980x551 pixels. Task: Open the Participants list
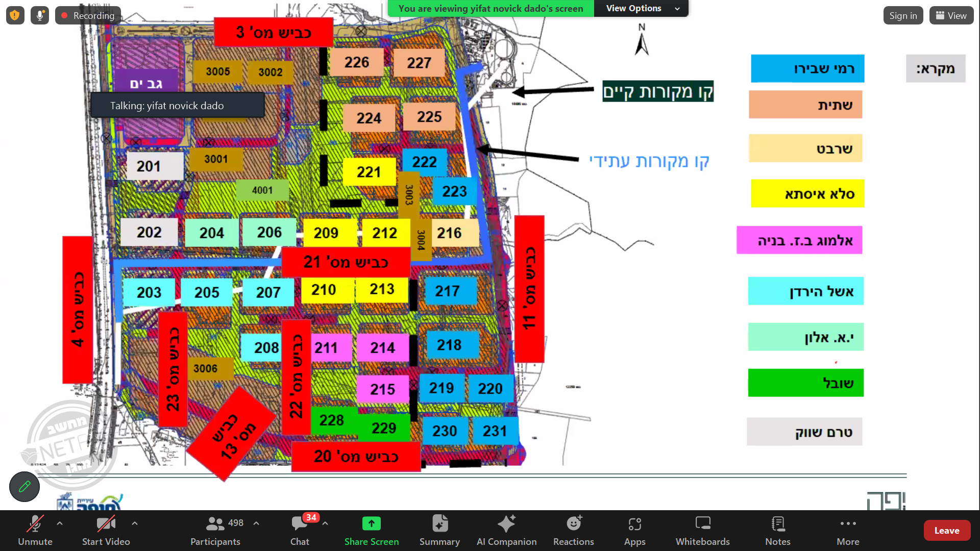point(215,531)
